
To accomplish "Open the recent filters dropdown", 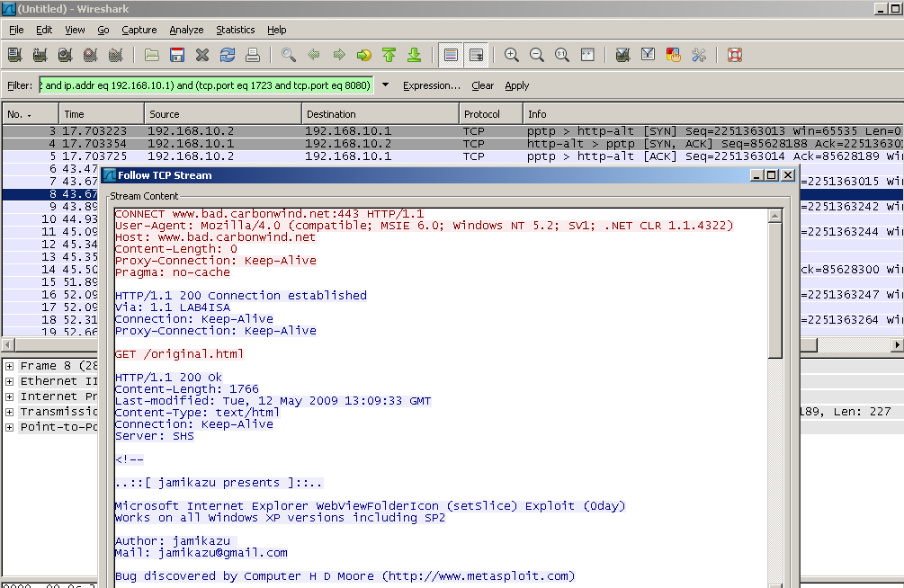I will [x=385, y=85].
